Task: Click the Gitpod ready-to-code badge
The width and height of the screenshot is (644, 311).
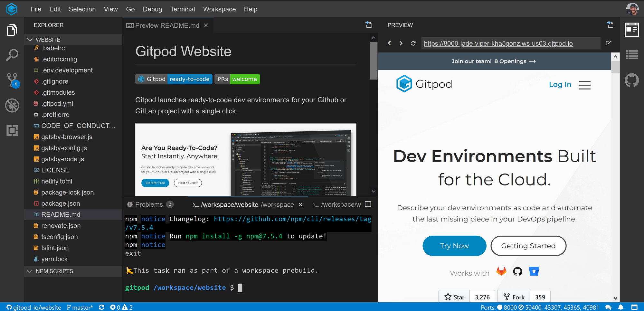Action: coord(174,79)
